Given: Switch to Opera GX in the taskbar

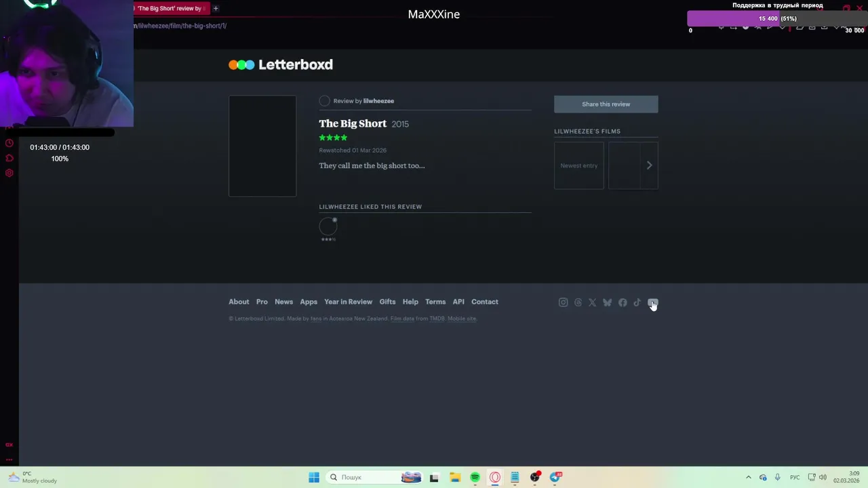Looking at the screenshot, I should [x=495, y=477].
